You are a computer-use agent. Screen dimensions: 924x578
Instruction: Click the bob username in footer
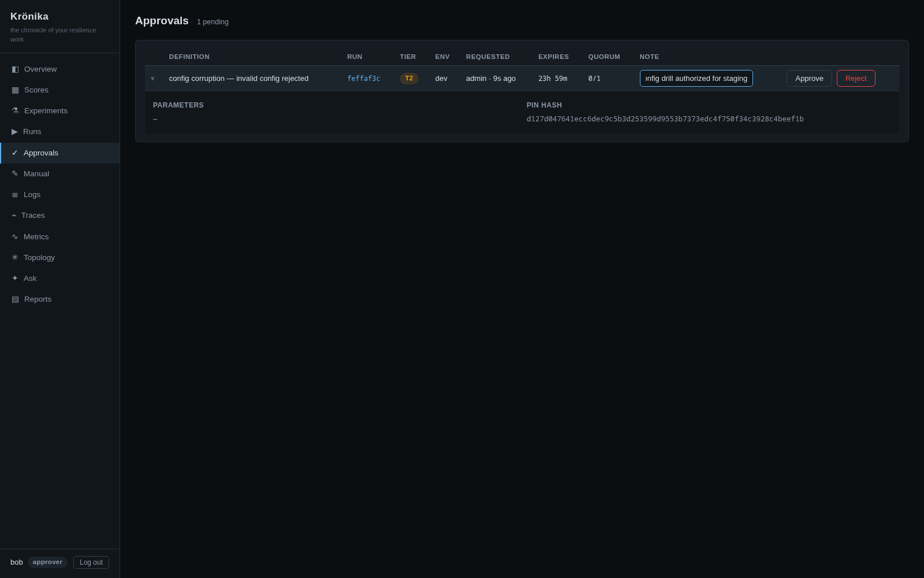point(17,562)
